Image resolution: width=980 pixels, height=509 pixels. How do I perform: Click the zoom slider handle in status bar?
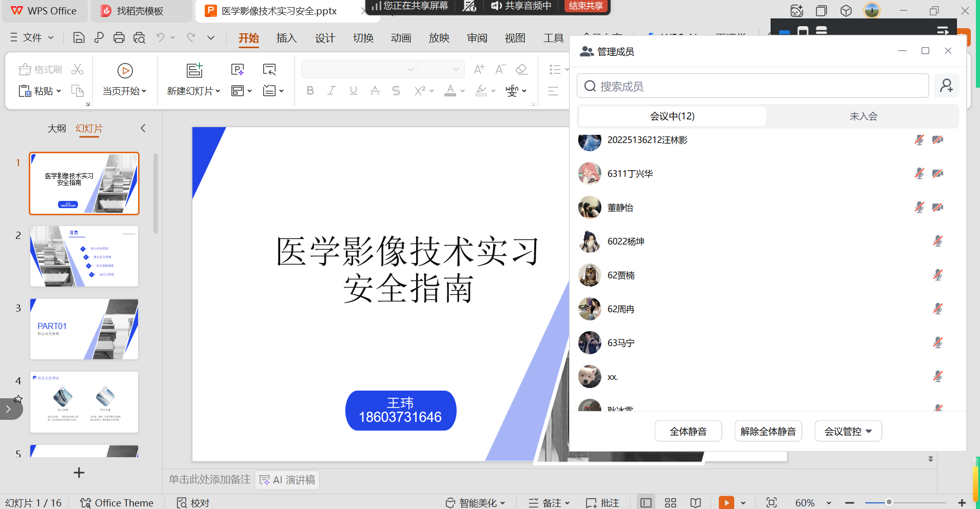tap(889, 502)
